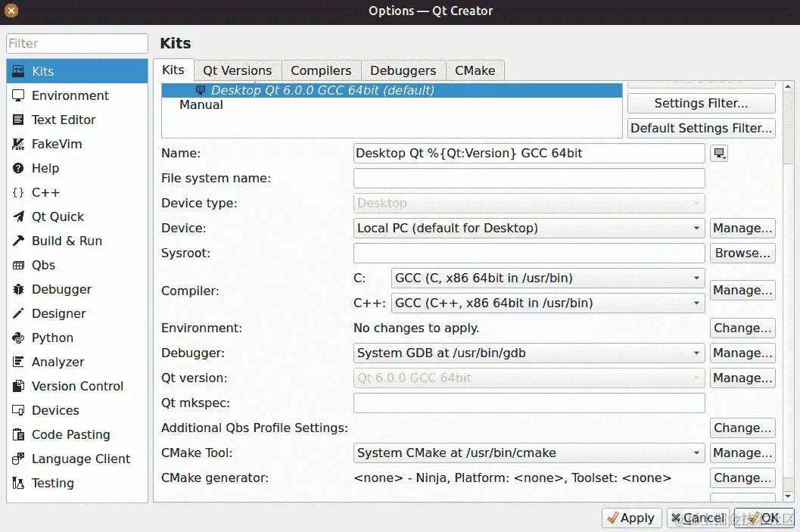Screen dimensions: 800x532
Task: Open the Analyzer settings icon
Action: click(x=18, y=362)
